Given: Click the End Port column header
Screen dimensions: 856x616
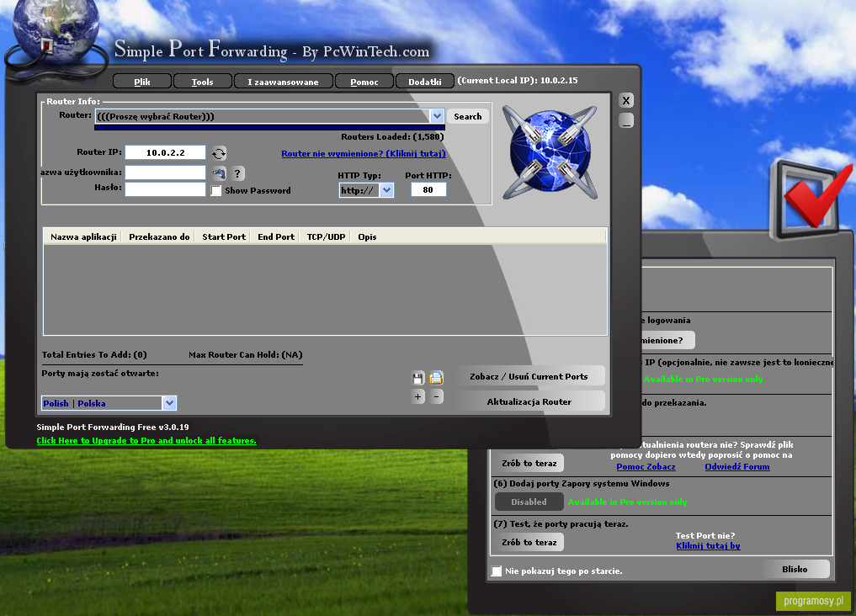Looking at the screenshot, I should pos(276,236).
